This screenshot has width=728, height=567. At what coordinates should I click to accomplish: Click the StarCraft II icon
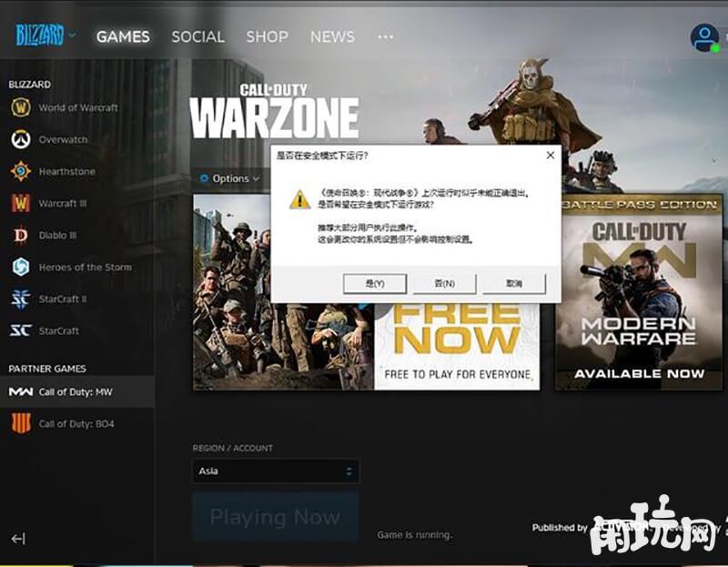coord(21,299)
